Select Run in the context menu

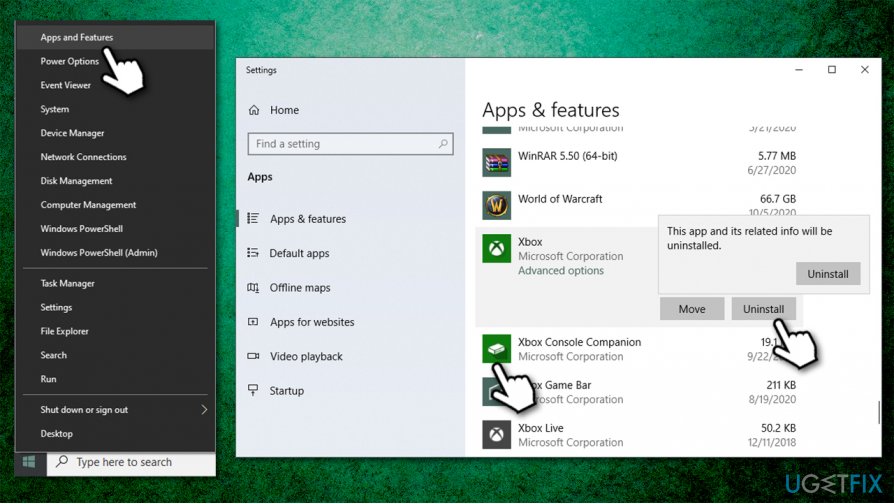click(48, 379)
